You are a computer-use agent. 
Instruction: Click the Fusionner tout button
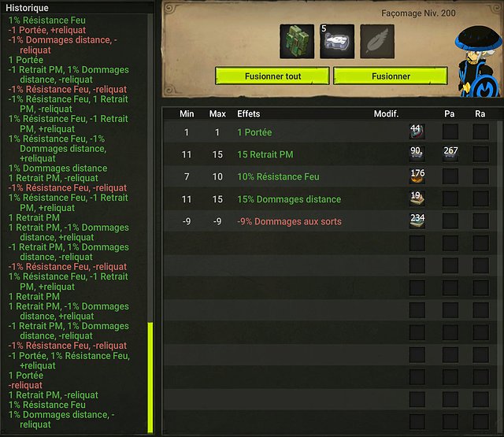[x=272, y=76]
